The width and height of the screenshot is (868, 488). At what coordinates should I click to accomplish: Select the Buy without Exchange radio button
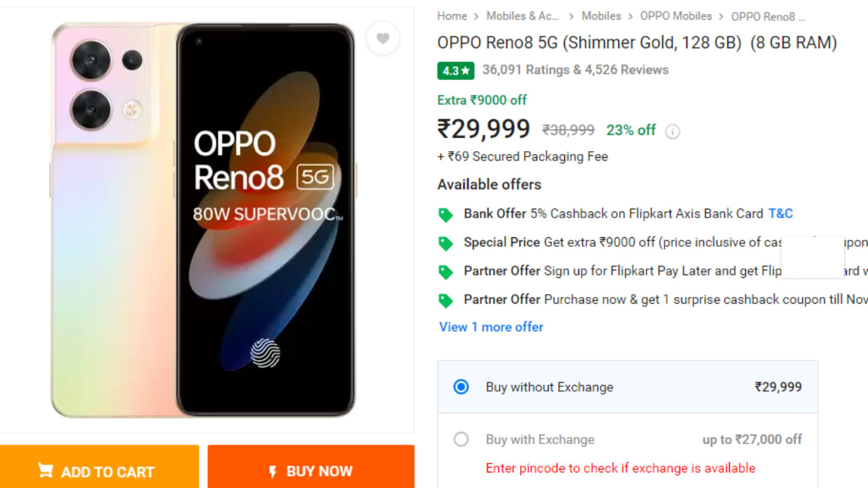[461, 387]
